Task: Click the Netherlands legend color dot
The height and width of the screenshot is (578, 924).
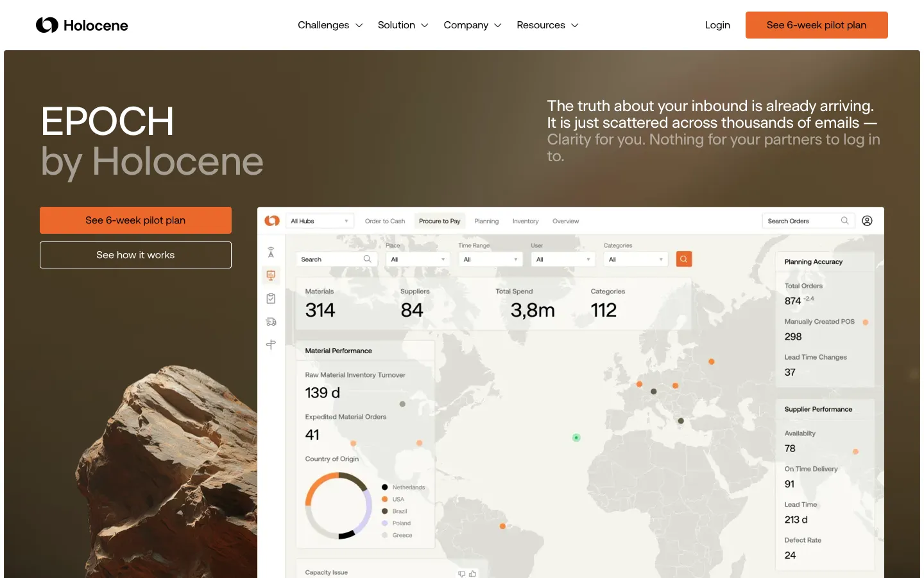Action: 385,487
